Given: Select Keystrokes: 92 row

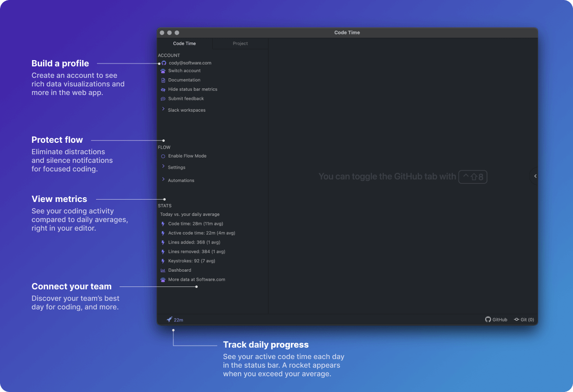Looking at the screenshot, I should coord(191,261).
